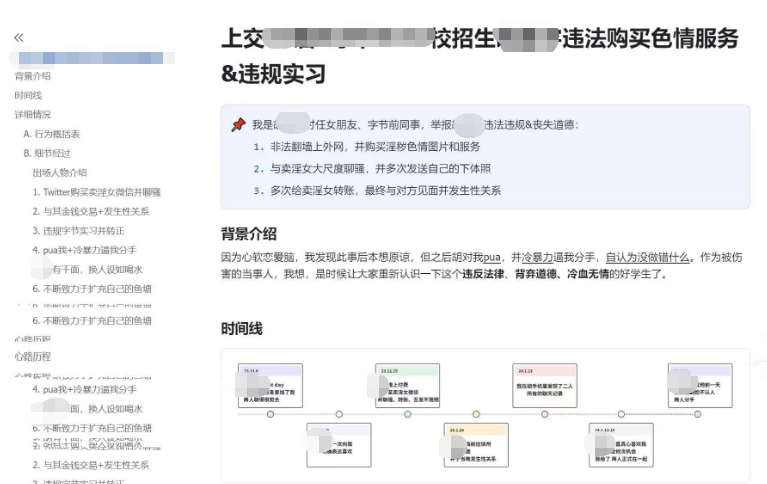Viewport: 767px width, 484px height.
Task: Collapse the outline sidebar with double-chevron icon
Action: [x=19, y=38]
